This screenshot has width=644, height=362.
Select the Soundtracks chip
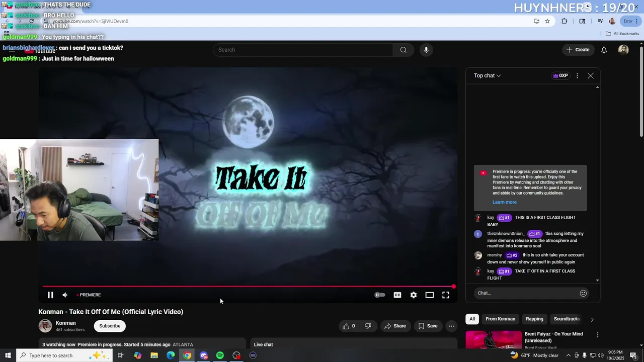pyautogui.click(x=567, y=319)
